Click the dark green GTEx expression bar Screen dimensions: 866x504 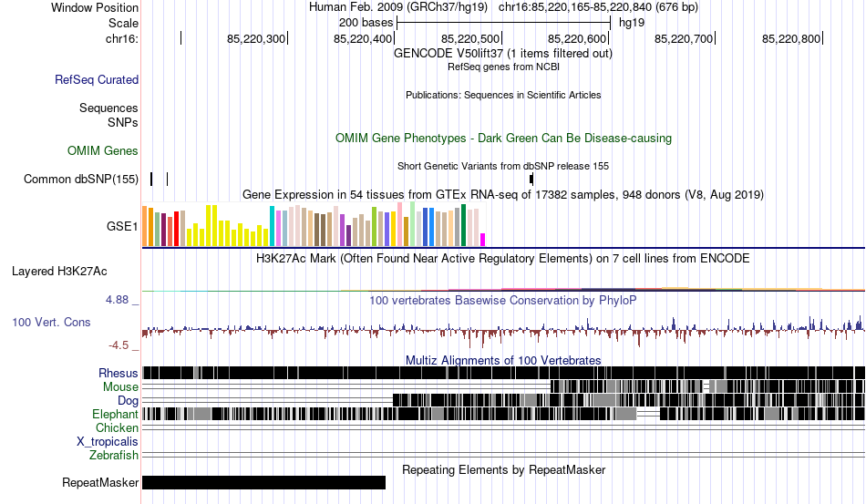click(463, 225)
